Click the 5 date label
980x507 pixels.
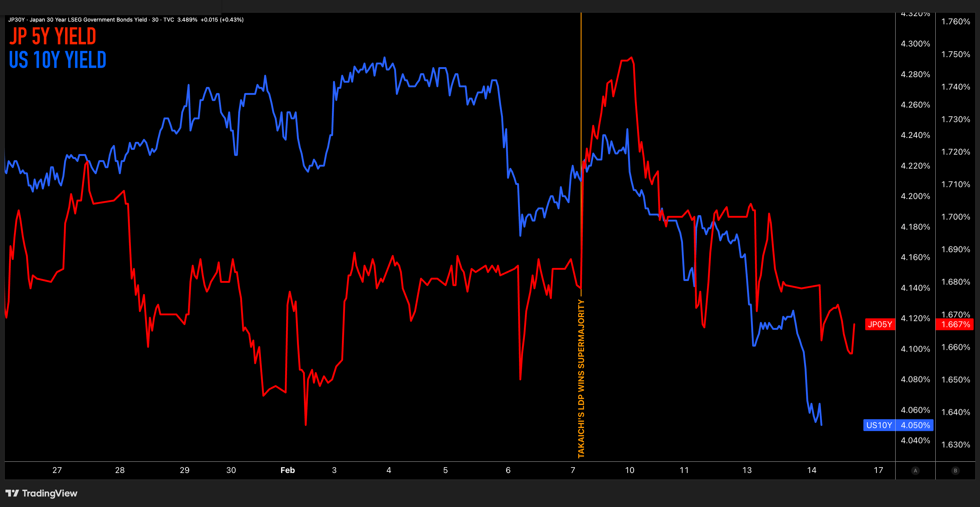tap(446, 470)
